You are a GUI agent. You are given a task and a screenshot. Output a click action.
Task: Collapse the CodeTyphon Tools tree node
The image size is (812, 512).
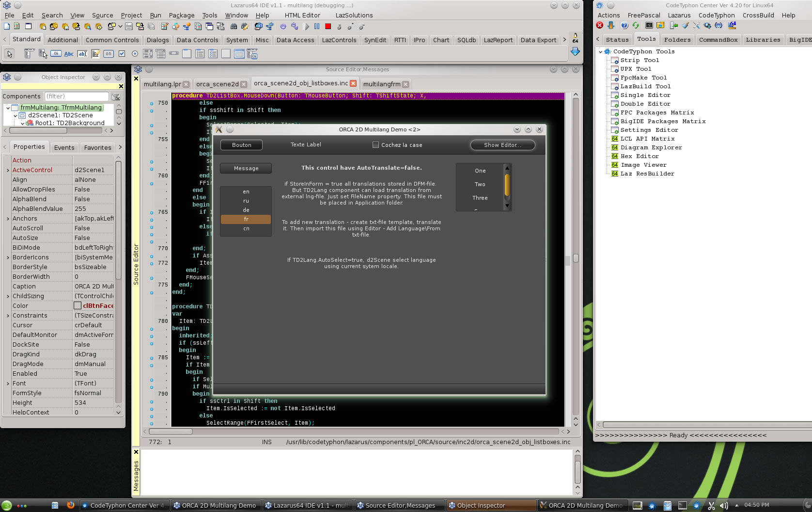point(601,51)
